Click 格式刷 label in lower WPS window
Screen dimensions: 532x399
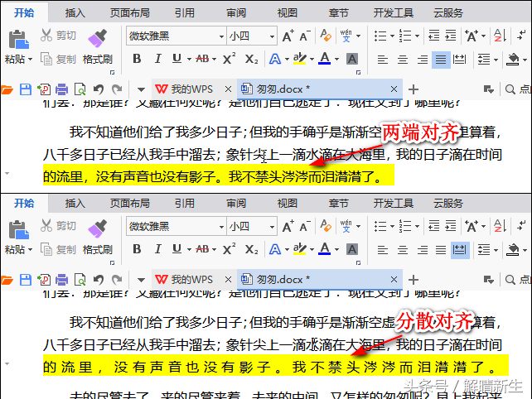pyautogui.click(x=98, y=249)
